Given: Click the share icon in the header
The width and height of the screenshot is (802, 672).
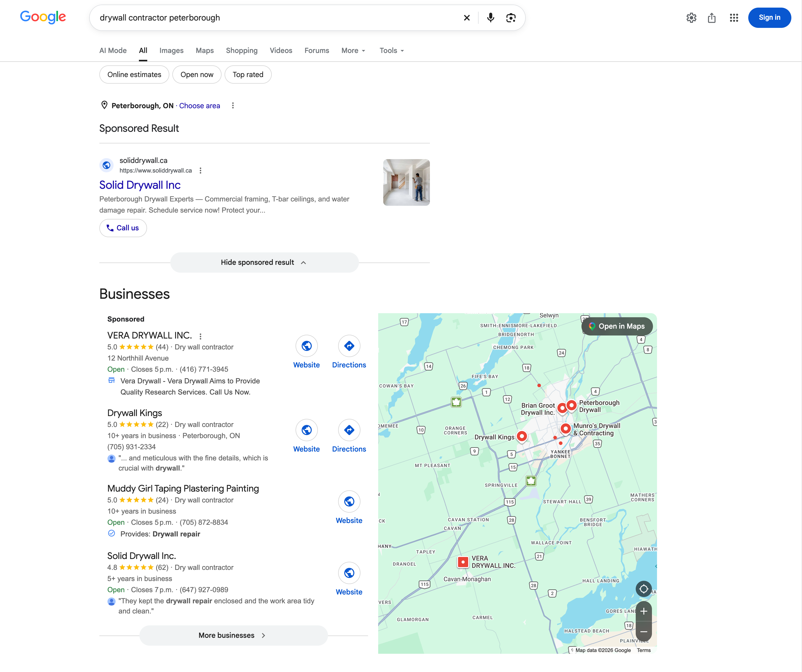Looking at the screenshot, I should [x=712, y=17].
